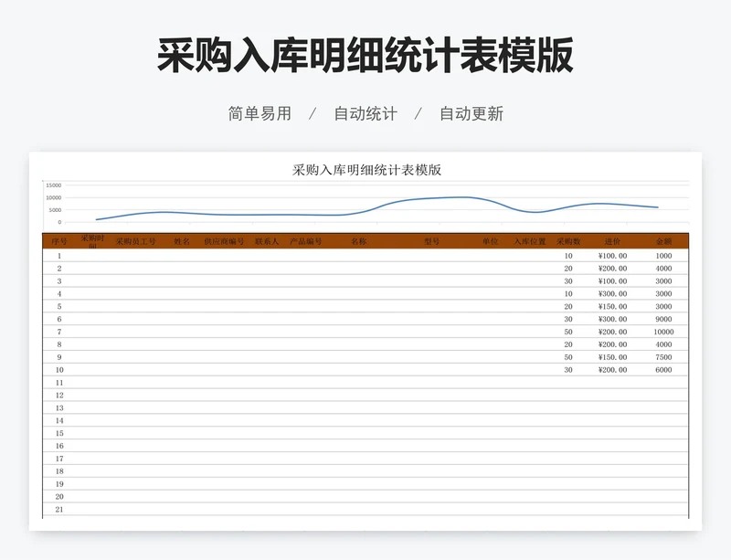Click the 自动统计 tagline text

[365, 114]
